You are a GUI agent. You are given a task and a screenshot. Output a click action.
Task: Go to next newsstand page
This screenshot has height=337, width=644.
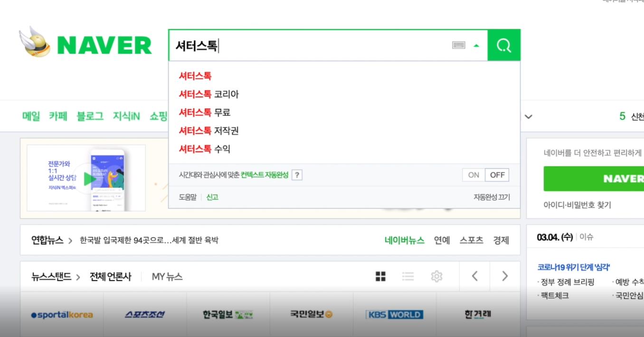(505, 276)
